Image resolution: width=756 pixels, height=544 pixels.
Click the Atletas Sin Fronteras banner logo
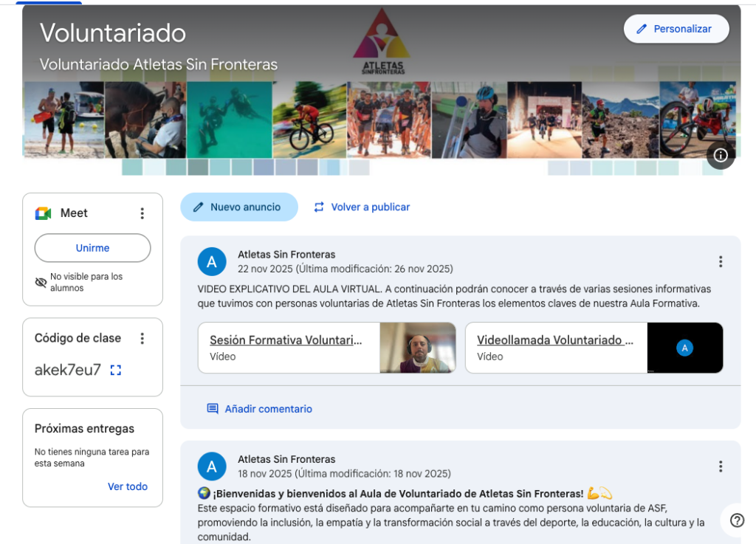coord(382,42)
